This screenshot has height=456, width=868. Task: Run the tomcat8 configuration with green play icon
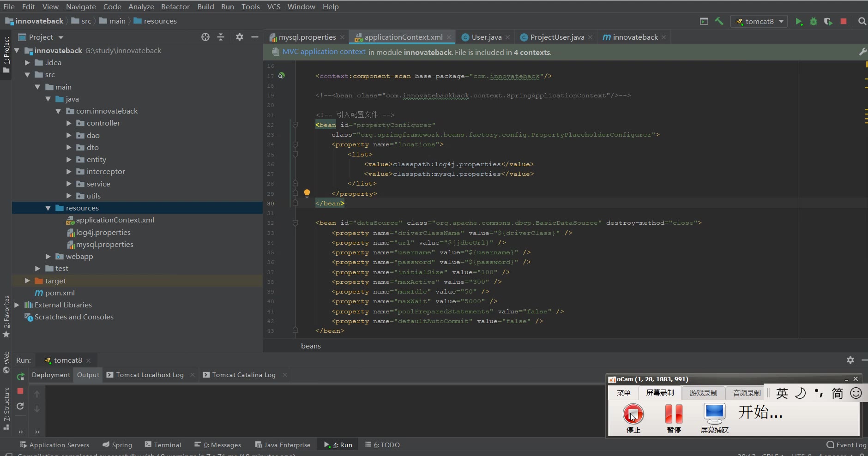799,22
